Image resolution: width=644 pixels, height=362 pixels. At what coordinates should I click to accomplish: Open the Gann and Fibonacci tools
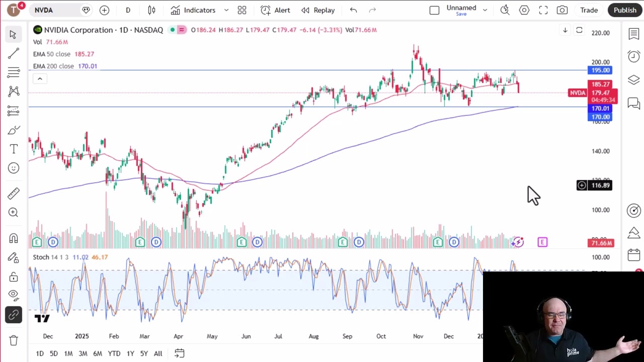click(x=13, y=72)
